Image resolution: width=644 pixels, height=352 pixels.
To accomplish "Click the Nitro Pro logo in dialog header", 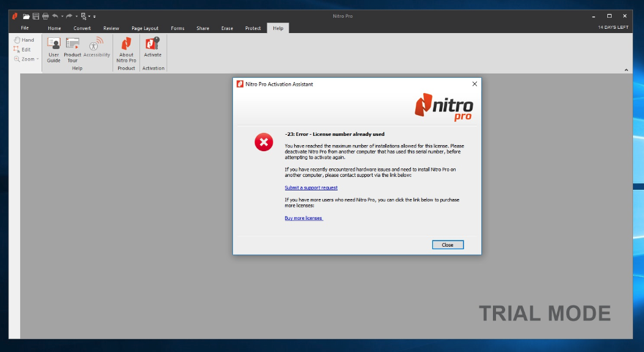I will (x=443, y=107).
